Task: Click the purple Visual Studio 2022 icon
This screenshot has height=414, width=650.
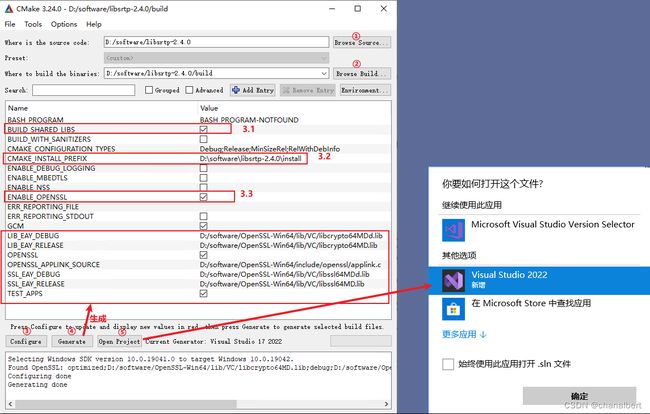Action: (x=453, y=281)
